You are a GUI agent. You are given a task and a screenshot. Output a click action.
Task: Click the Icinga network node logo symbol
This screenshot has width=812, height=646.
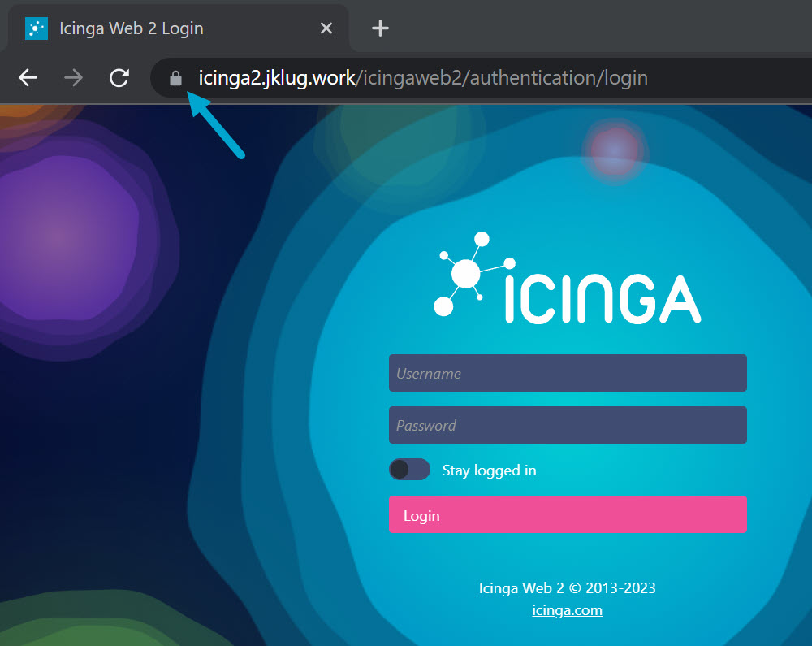465,274
